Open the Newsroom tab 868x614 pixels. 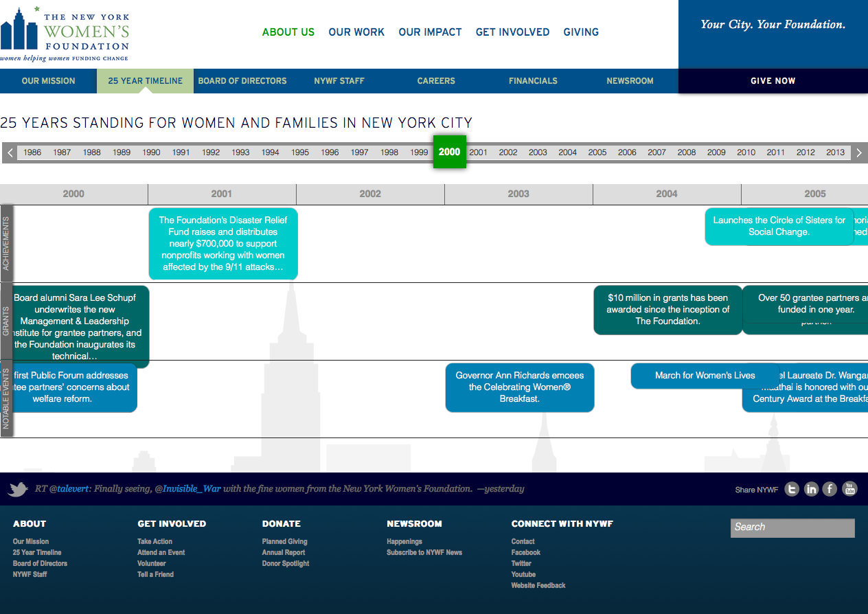630,81
